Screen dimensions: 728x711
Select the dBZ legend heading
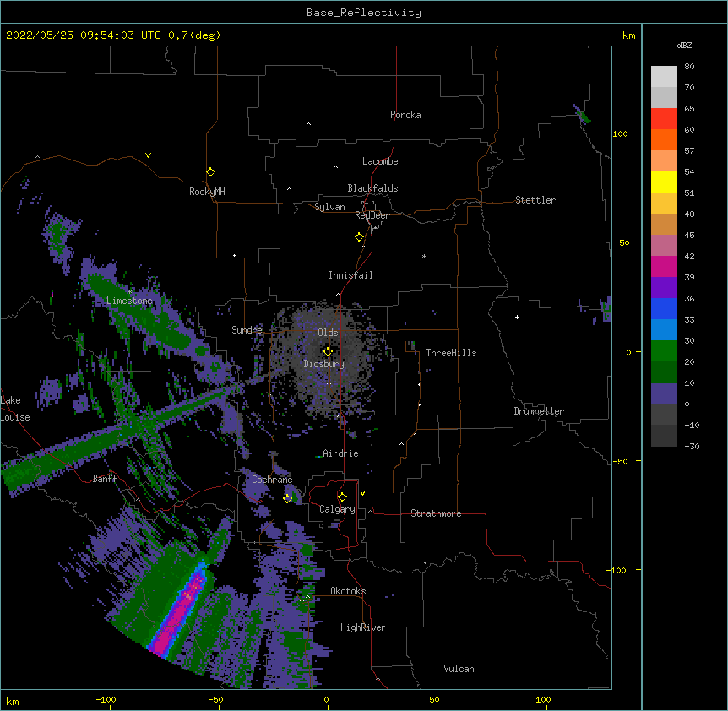(684, 46)
